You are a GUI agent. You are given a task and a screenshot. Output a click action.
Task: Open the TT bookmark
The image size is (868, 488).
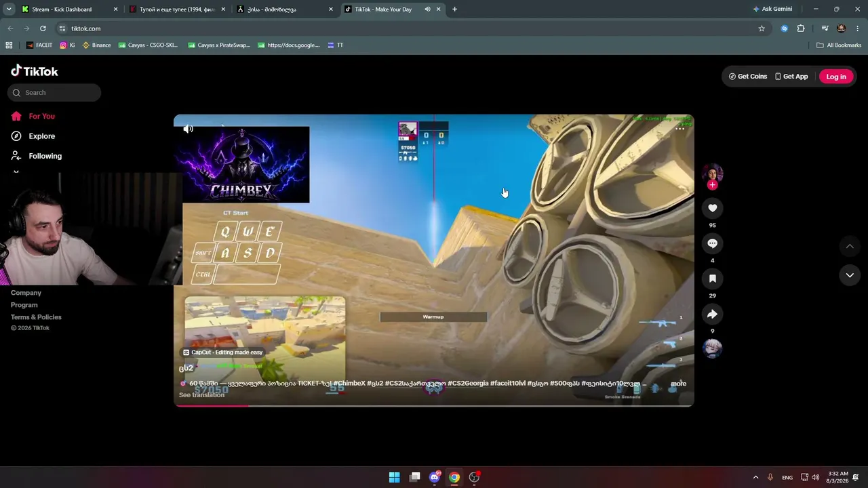coord(335,45)
